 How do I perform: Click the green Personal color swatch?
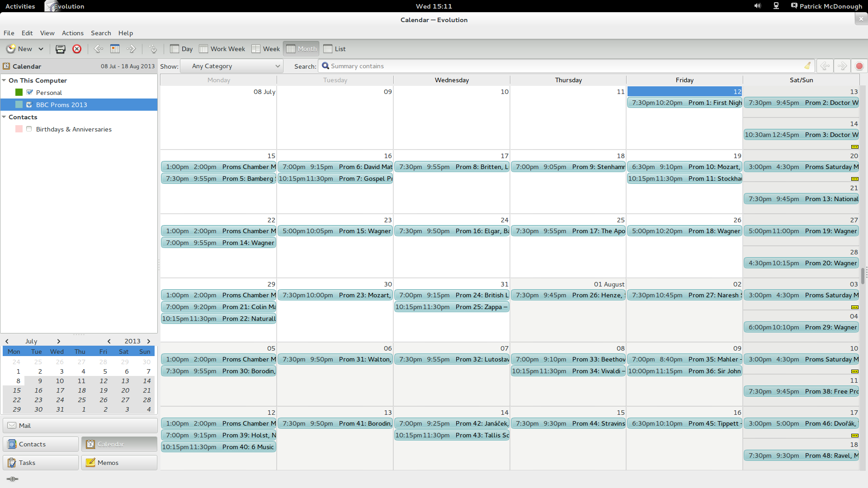click(19, 92)
